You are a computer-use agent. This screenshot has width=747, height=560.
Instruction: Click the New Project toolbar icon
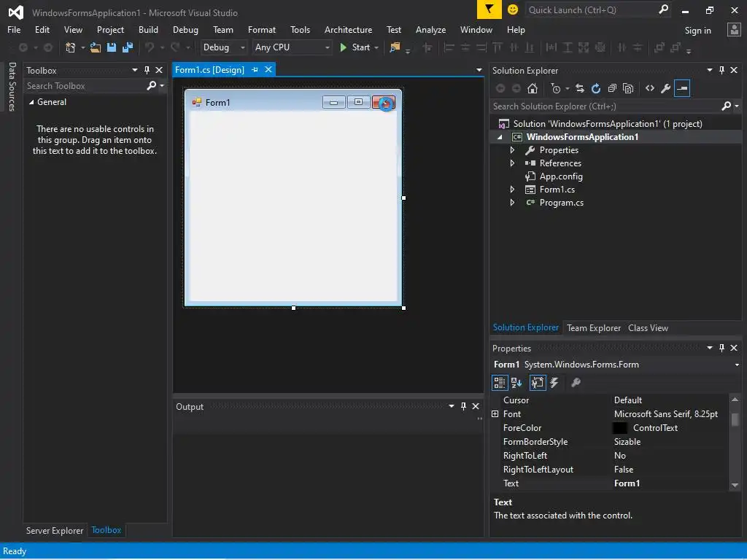71,47
